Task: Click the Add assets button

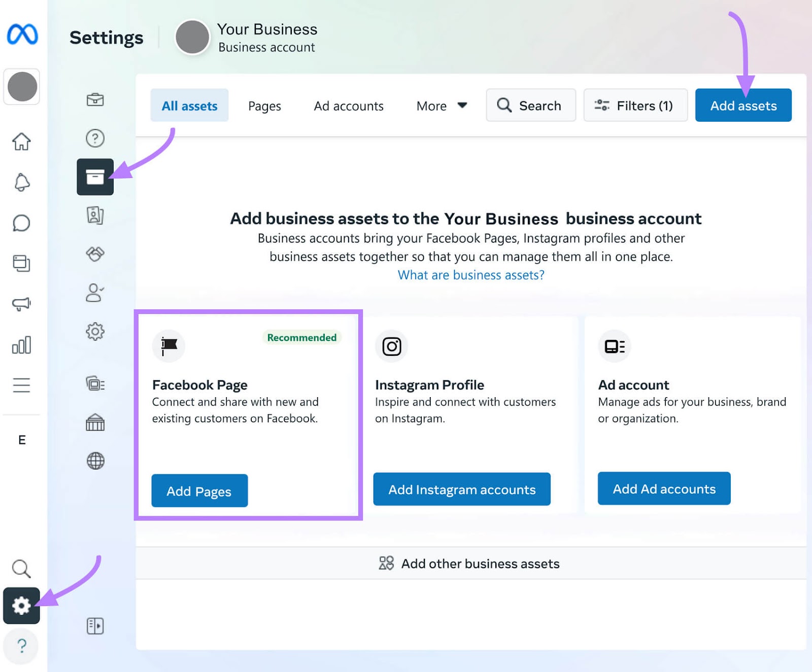Action: pos(743,105)
